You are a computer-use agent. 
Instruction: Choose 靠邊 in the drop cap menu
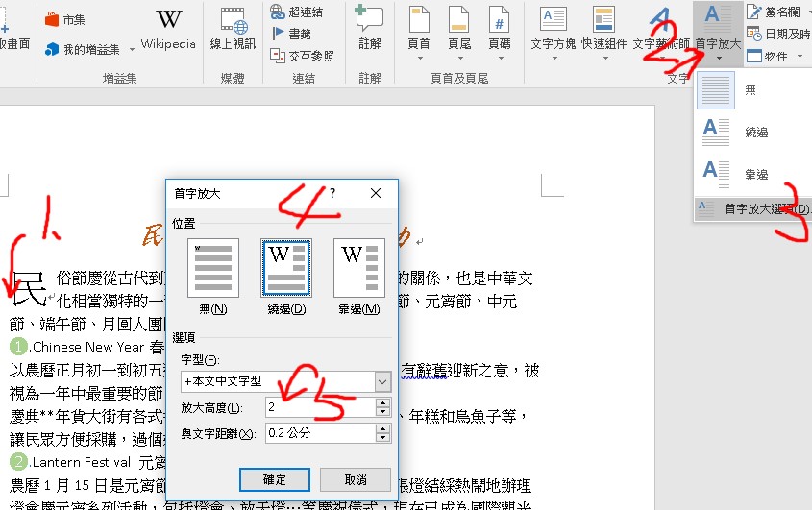click(x=755, y=174)
